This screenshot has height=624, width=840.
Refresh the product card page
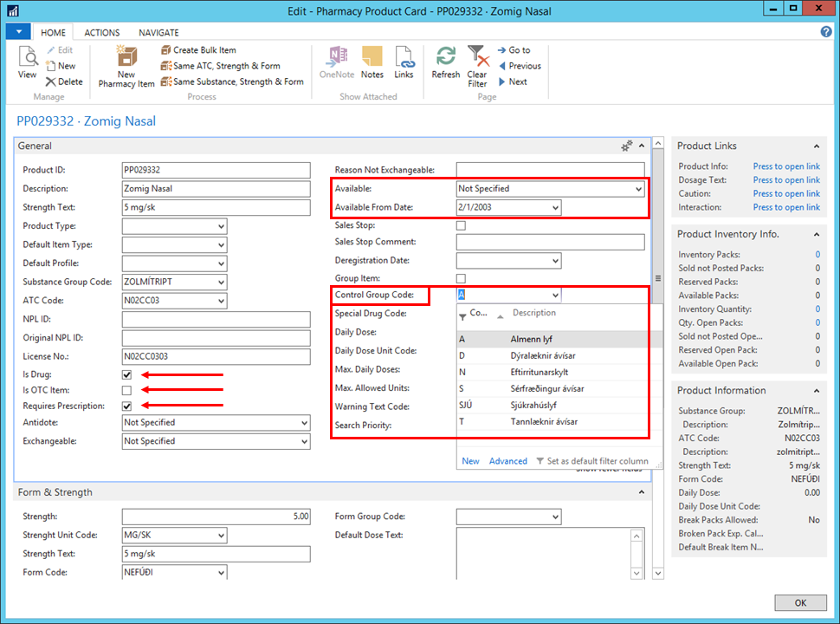click(446, 58)
